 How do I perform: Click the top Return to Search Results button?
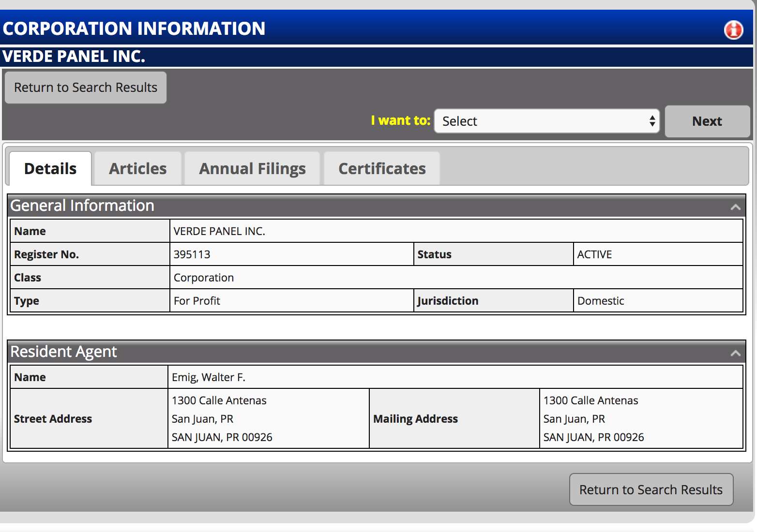pyautogui.click(x=86, y=88)
